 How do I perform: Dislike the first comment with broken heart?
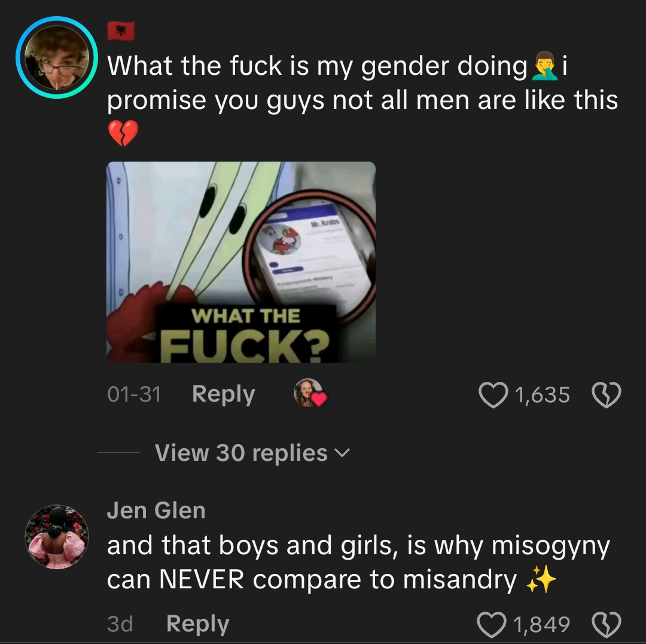[606, 395]
